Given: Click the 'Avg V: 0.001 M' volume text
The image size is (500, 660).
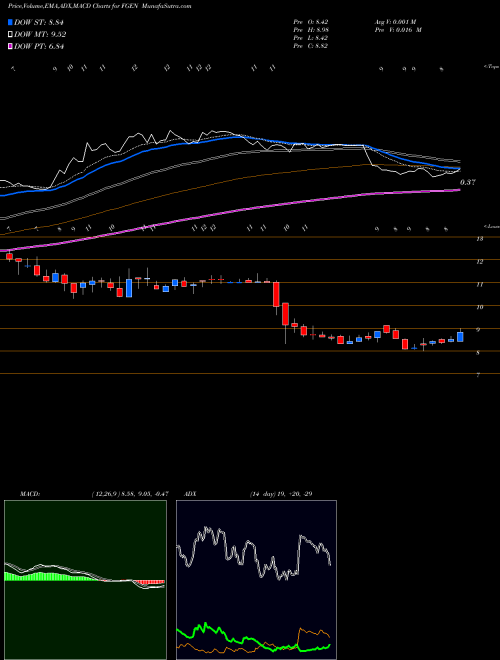Looking at the screenshot, I should tap(395, 22).
